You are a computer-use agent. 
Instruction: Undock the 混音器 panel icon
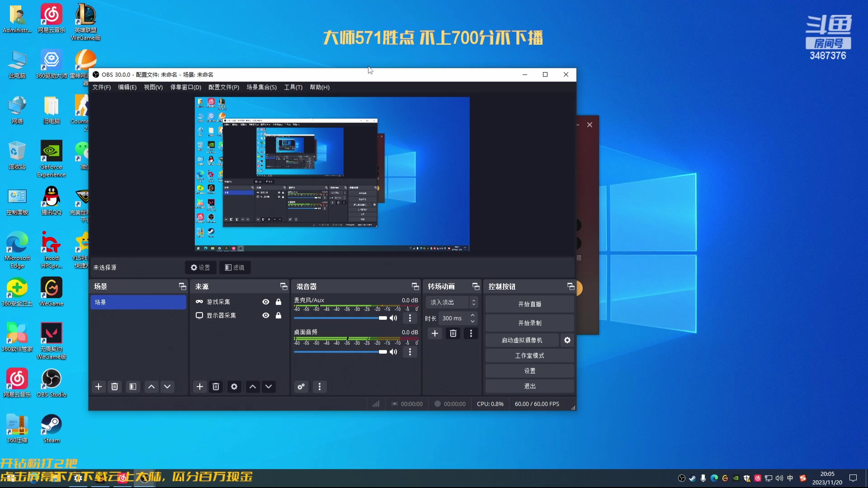point(415,286)
